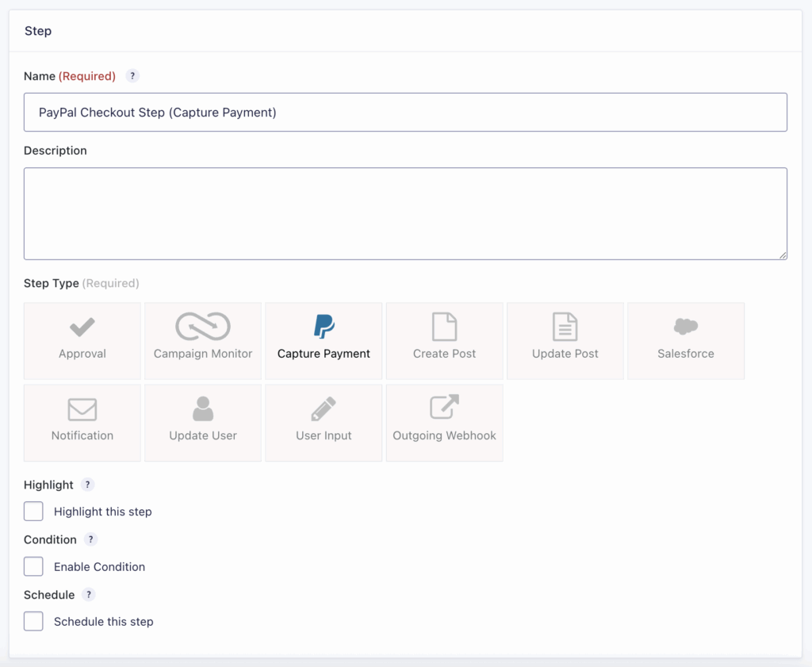
Task: Tick the Enable Condition checkbox
Action: [x=33, y=566]
